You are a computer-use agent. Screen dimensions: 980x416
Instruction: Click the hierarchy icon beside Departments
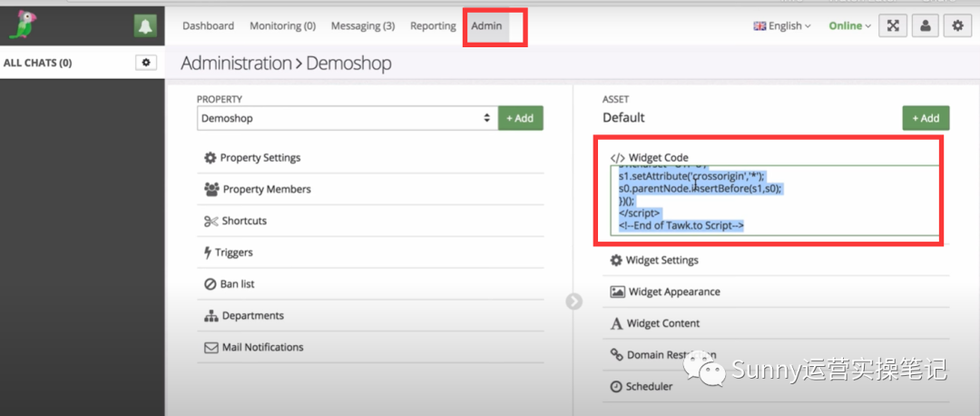tap(211, 316)
